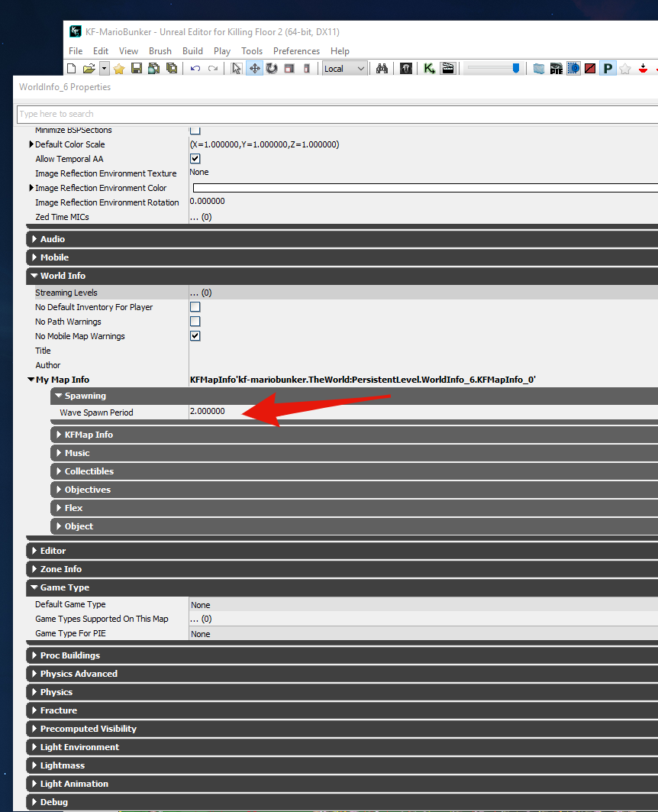Expand the Collectibles section
Image resolution: width=658 pixels, height=812 pixels.
(x=59, y=471)
